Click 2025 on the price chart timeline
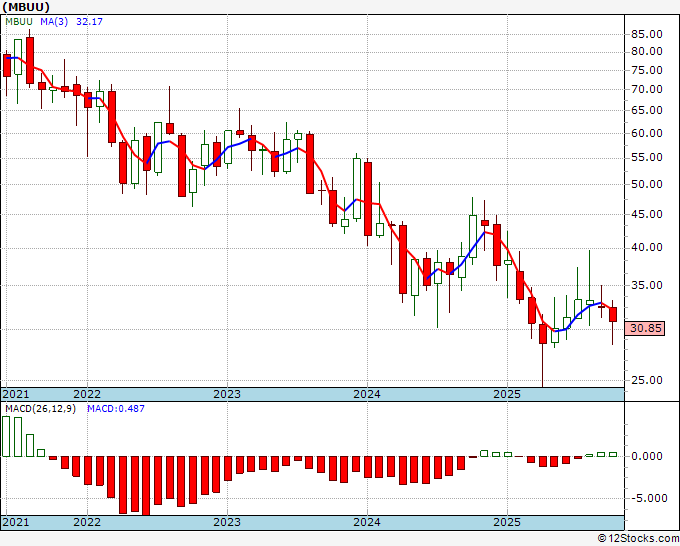The height and width of the screenshot is (546, 680). (507, 394)
